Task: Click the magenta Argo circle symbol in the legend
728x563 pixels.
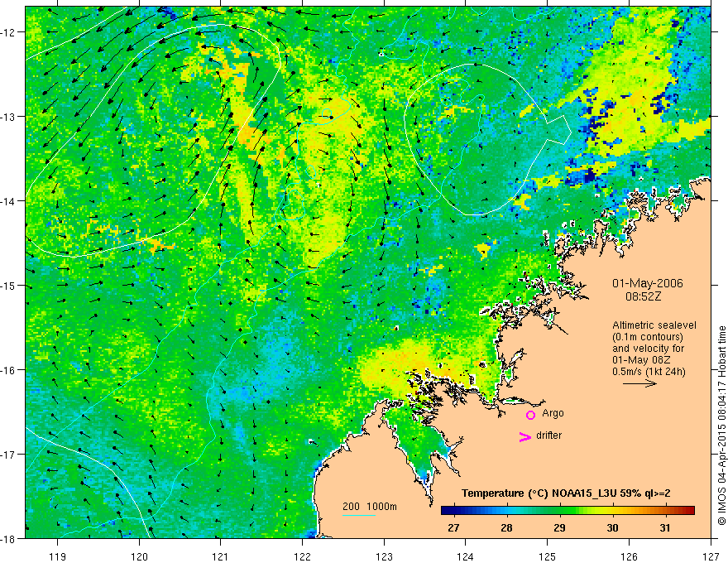Action: point(530,415)
